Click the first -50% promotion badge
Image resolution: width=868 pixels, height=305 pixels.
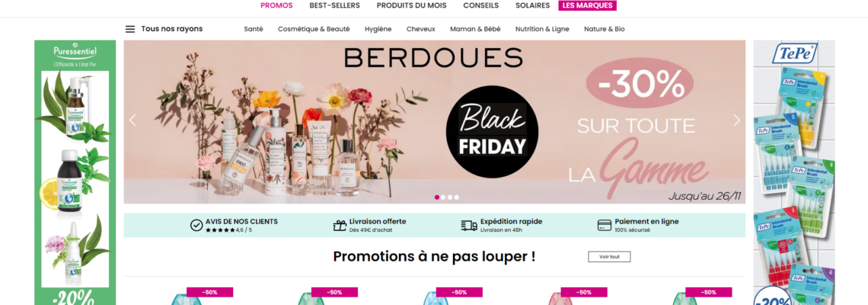[210, 292]
